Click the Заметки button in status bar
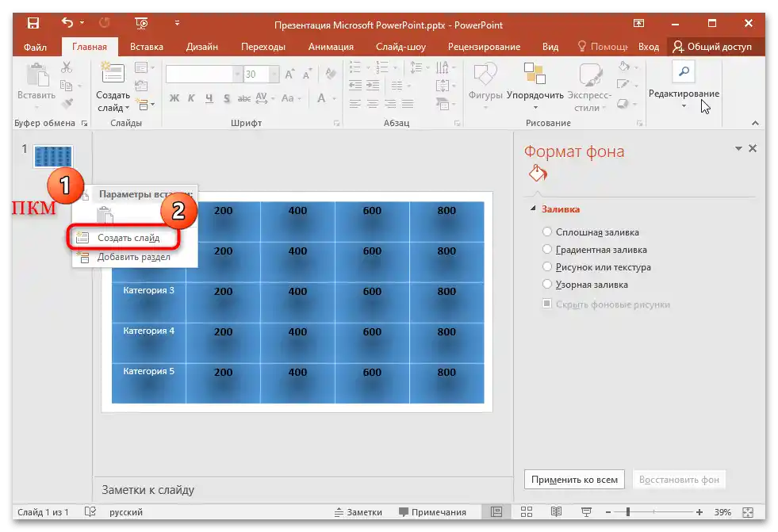Screen dimensions: 778x532 click(x=358, y=512)
